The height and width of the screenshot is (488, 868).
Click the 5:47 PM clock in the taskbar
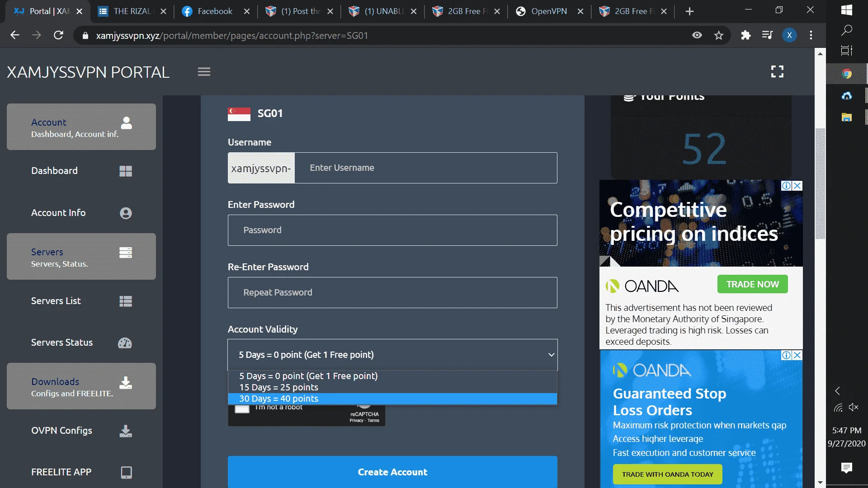click(x=847, y=430)
